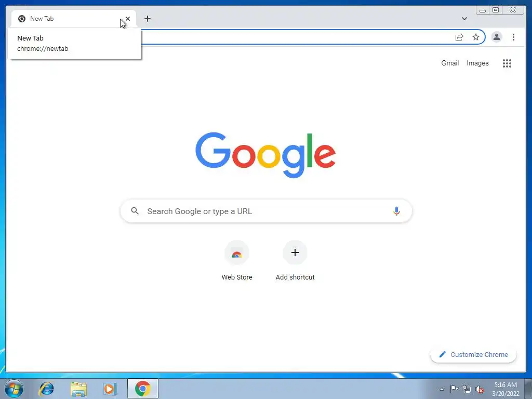Open the Action Center flag icon
The height and width of the screenshot is (399, 532).
(454, 389)
